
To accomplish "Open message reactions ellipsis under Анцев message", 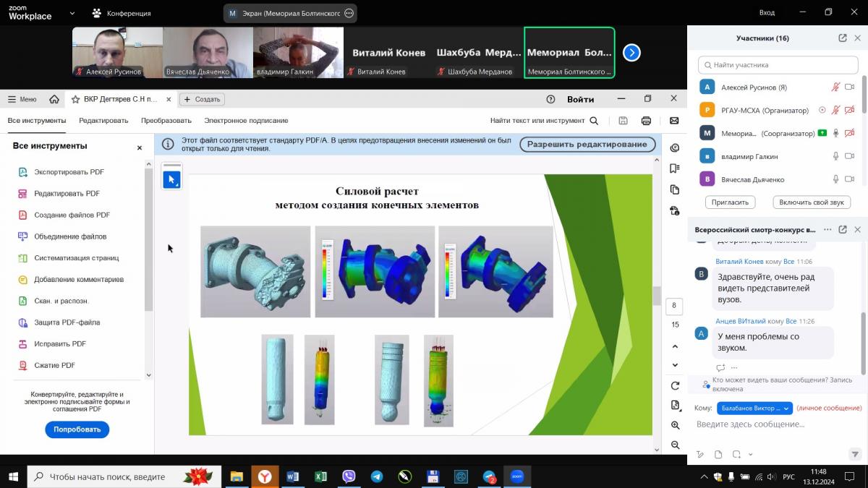I will pos(734,368).
